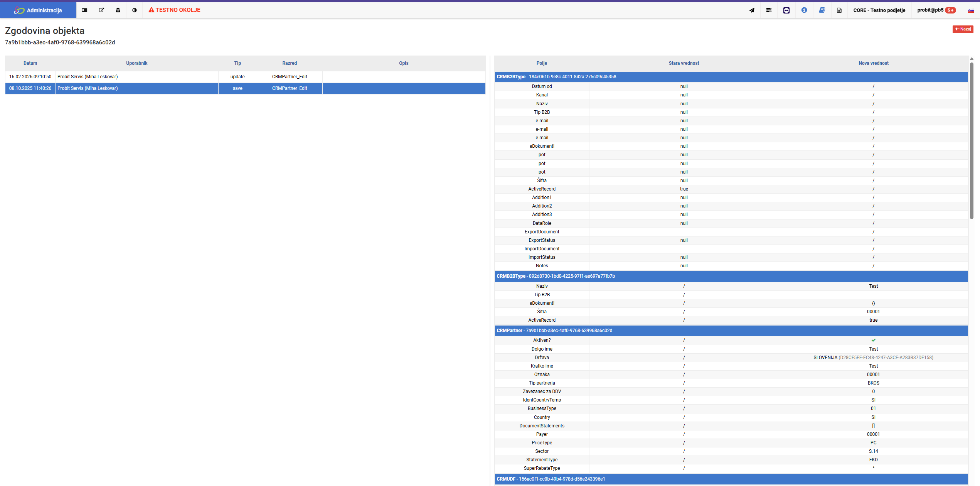Open the Administracija home logo
This screenshot has height=486, width=980.
coord(38,10)
